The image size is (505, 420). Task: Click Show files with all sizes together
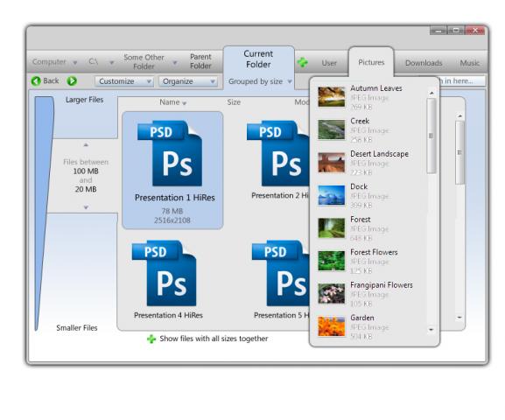tap(214, 339)
